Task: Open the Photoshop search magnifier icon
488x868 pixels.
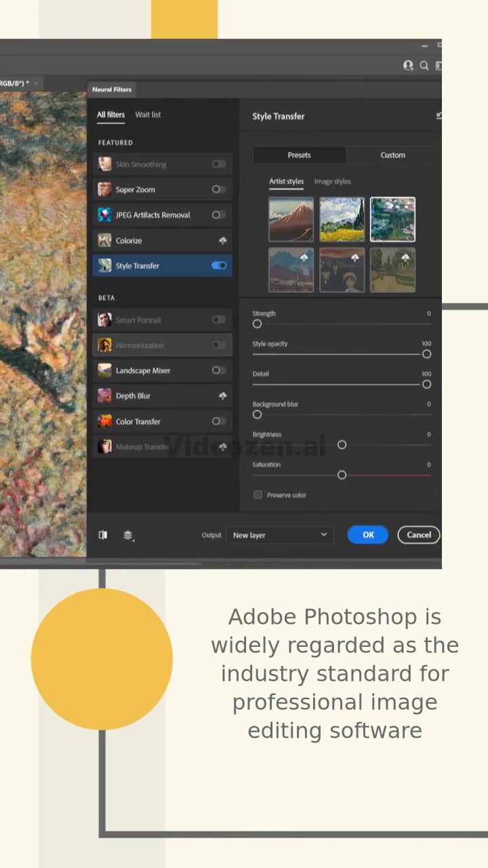Action: [424, 66]
